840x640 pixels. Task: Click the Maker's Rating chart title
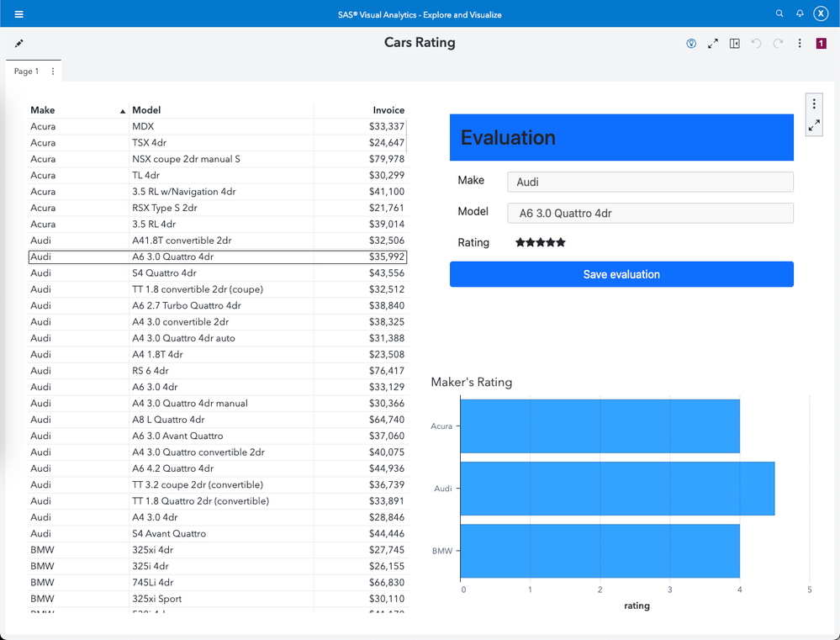click(472, 382)
